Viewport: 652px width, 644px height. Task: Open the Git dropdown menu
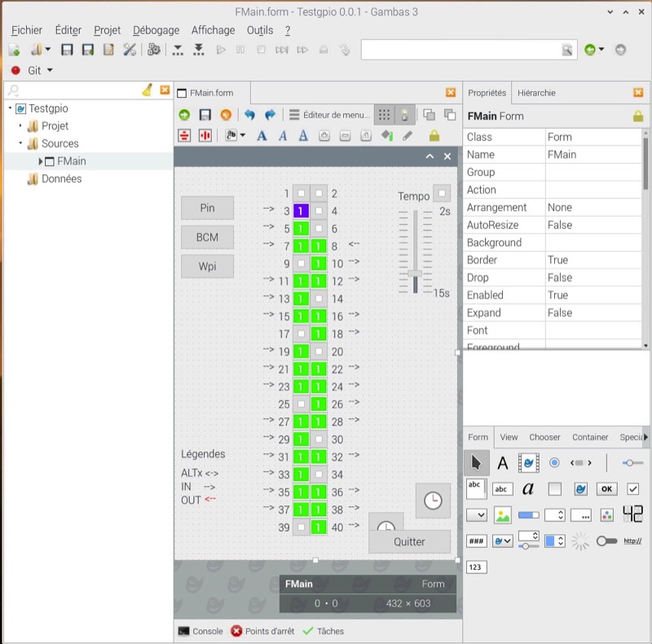[x=50, y=71]
